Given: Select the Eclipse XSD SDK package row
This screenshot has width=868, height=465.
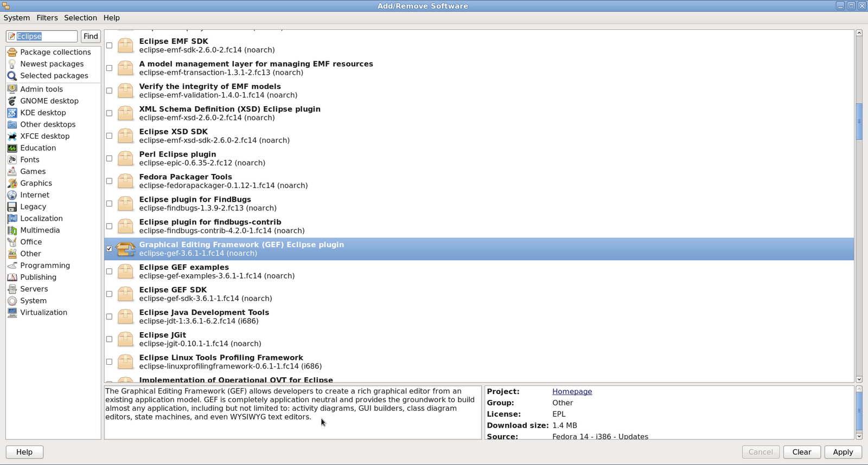Looking at the screenshot, I should pos(479,136).
